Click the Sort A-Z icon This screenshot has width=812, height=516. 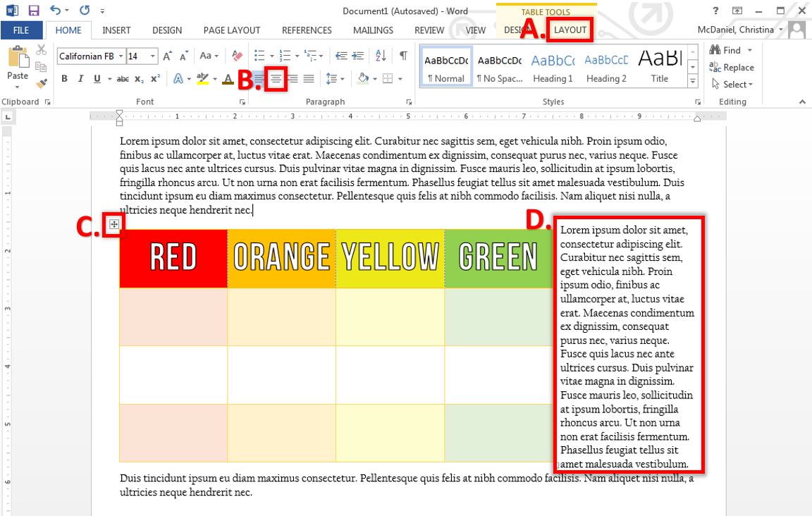(381, 56)
